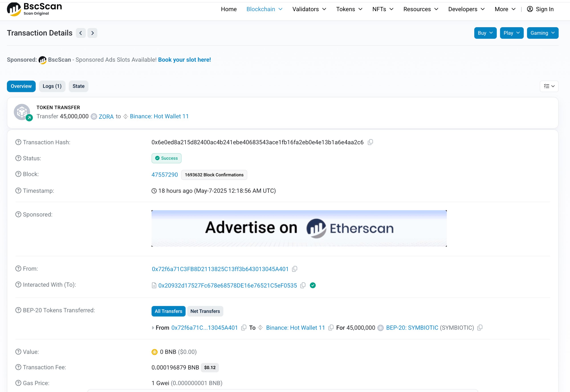
Task: Open the Play dropdown button
Action: pyautogui.click(x=511, y=33)
